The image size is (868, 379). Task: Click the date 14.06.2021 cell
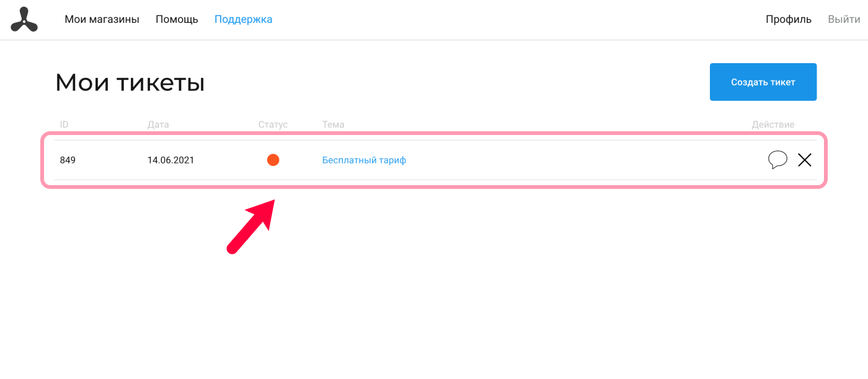pyautogui.click(x=170, y=160)
